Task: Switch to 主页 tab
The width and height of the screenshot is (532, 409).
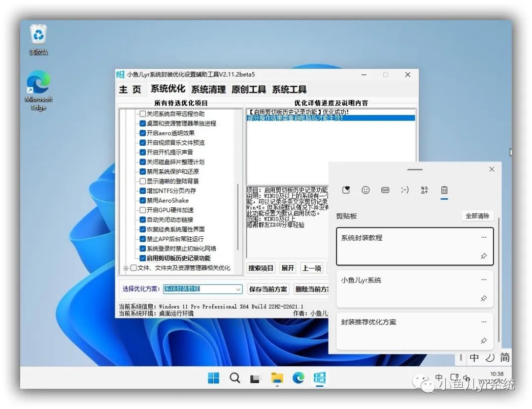Action: (x=130, y=90)
